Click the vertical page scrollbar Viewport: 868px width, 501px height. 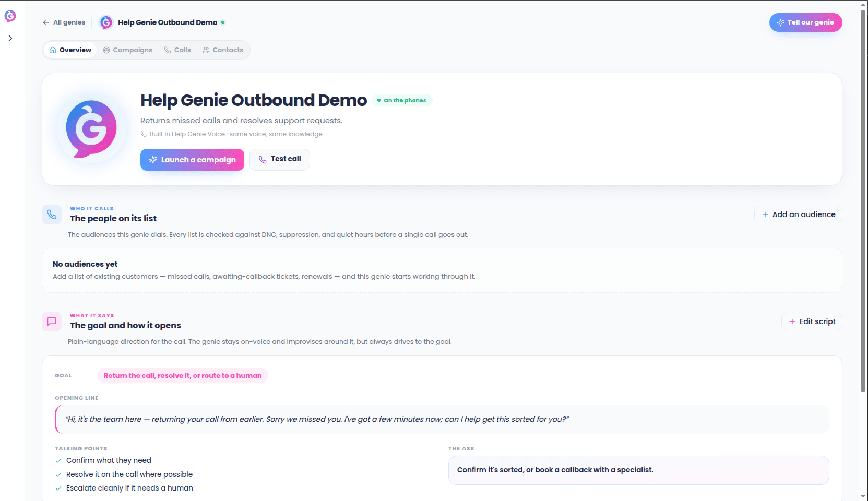(x=863, y=201)
